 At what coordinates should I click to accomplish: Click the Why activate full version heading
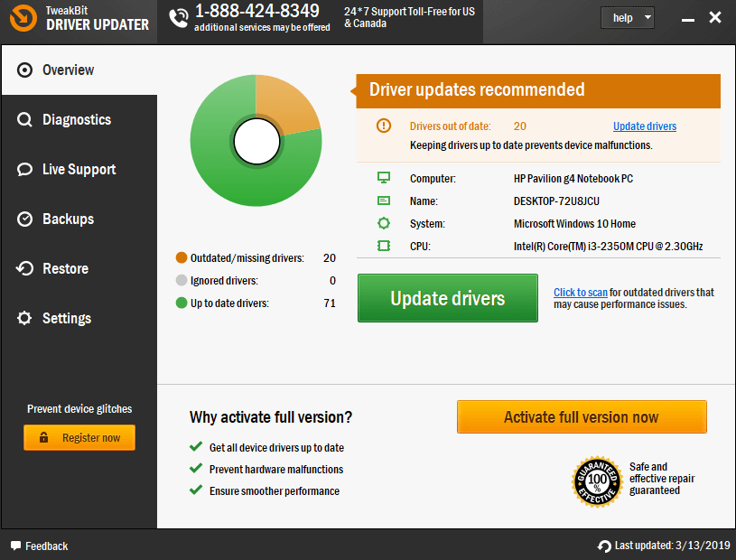point(271,416)
